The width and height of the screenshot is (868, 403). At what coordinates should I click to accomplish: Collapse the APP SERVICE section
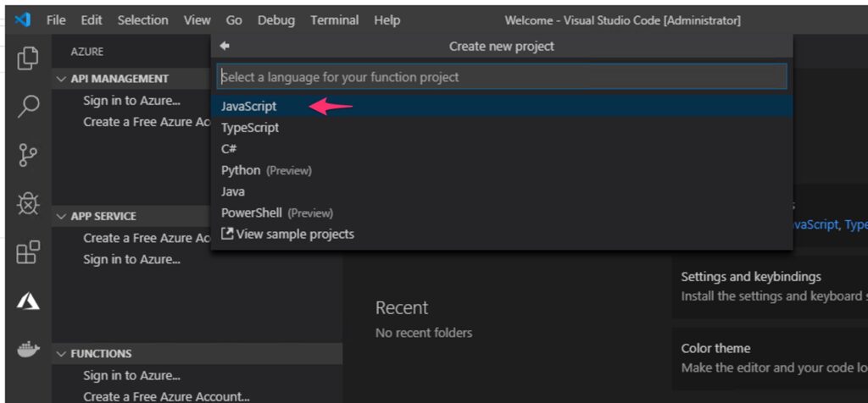click(61, 217)
